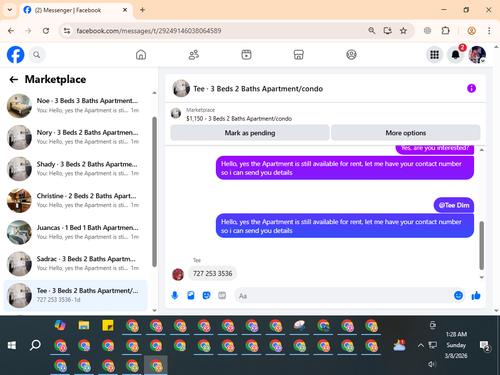This screenshot has height=375, width=500.
Task: Open Shady 3 Beds 2 Baths conversation
Action: click(75, 169)
